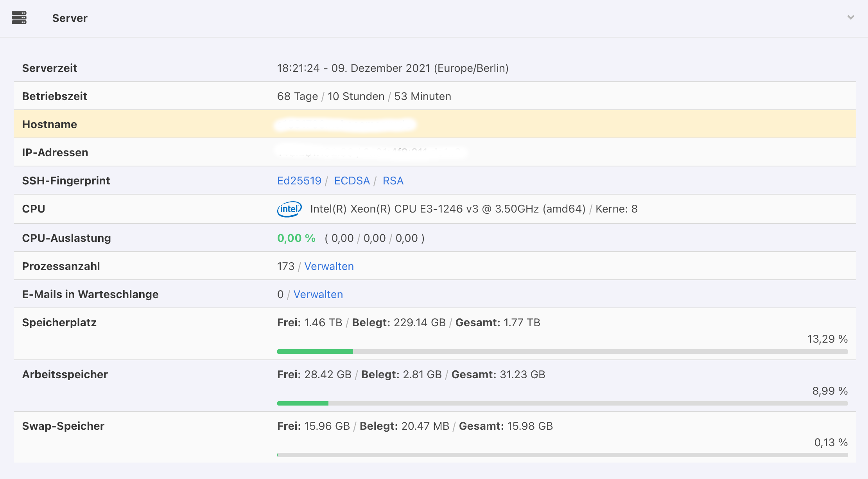Viewport: 868px width, 479px height.
Task: Click the Betriebszeit uptime value
Action: (x=364, y=96)
